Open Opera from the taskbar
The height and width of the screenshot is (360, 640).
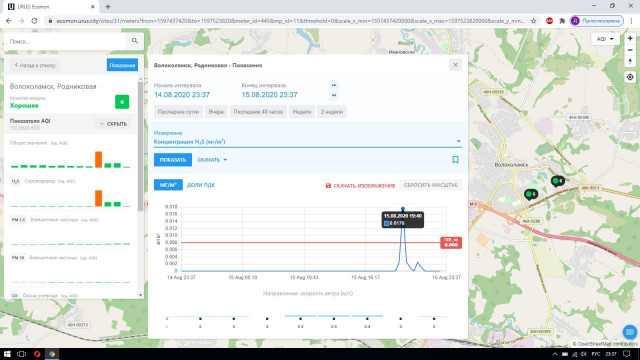[x=37, y=354]
